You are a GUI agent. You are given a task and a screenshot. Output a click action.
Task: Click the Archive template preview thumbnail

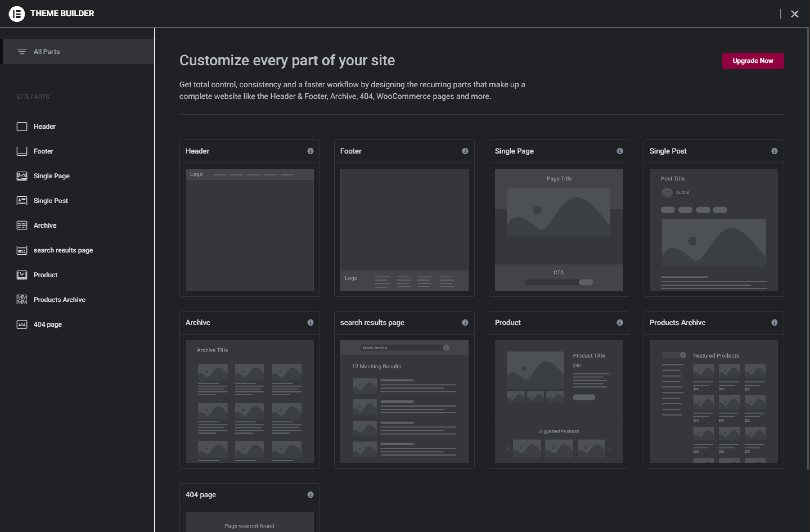tap(249, 401)
